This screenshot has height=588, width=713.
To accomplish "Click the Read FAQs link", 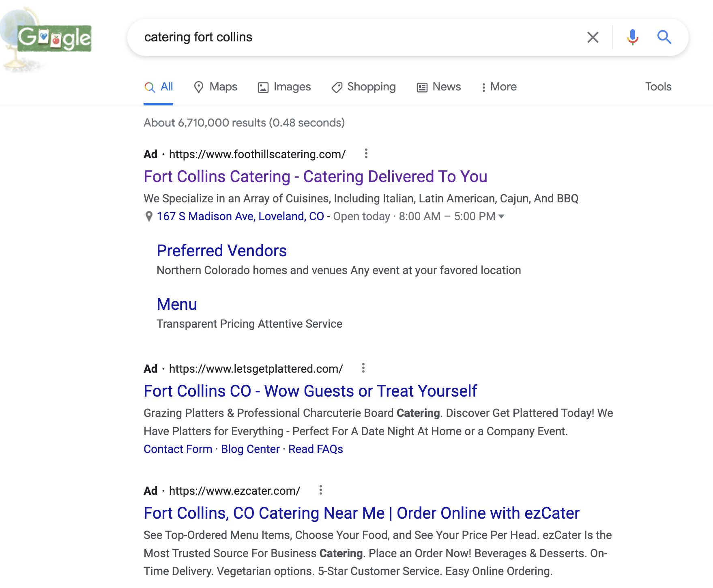I will pyautogui.click(x=316, y=449).
